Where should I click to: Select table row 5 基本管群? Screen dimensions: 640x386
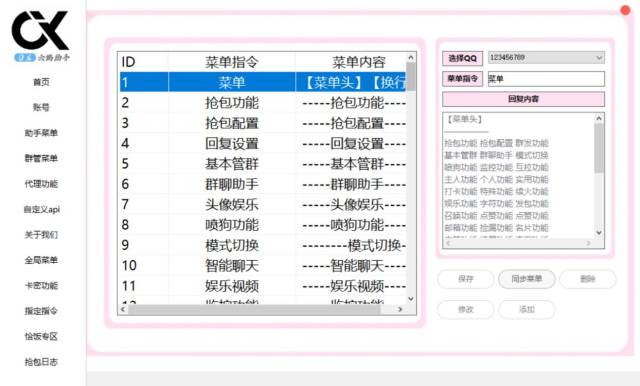pyautogui.click(x=263, y=164)
